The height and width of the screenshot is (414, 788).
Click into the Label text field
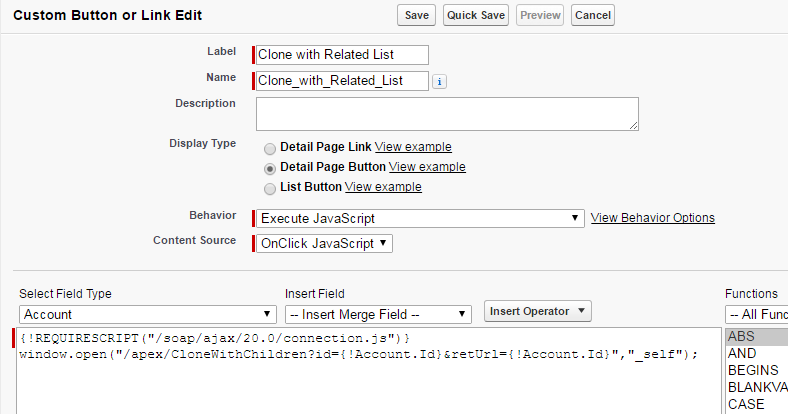point(342,55)
